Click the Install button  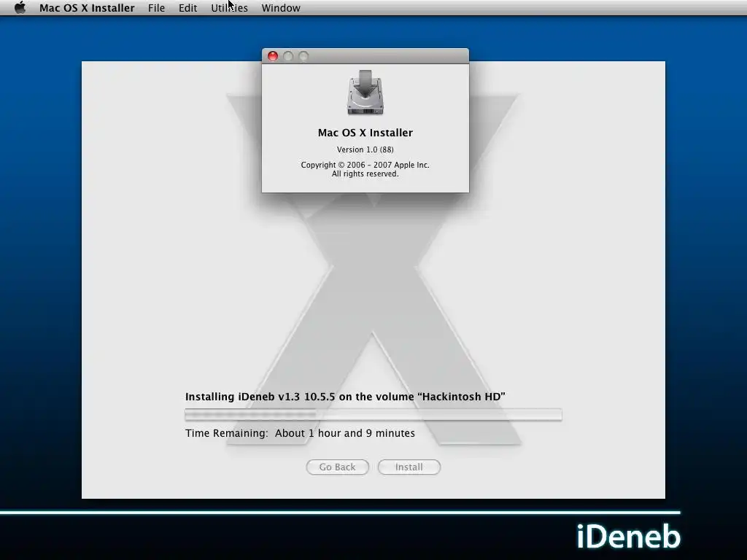pyautogui.click(x=409, y=467)
